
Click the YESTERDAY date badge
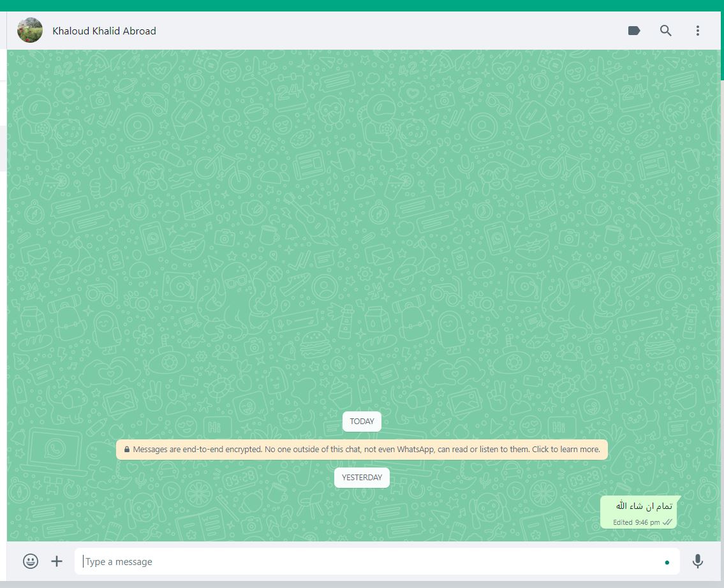[x=362, y=478]
